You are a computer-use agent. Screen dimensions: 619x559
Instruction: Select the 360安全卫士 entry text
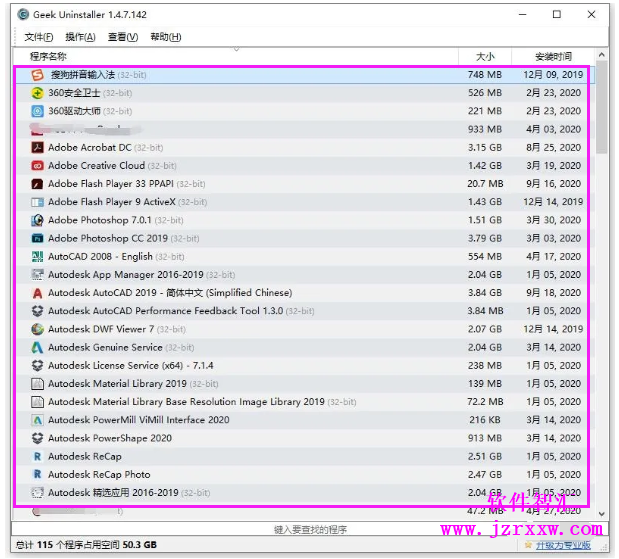74,93
